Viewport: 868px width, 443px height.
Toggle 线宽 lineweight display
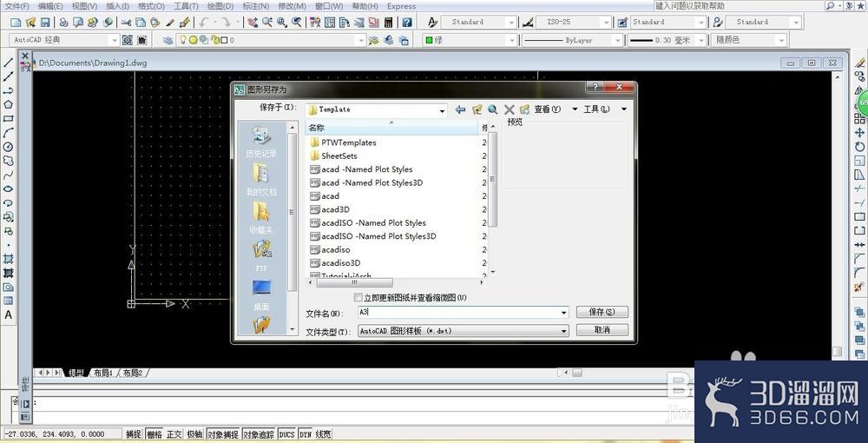tap(324, 434)
